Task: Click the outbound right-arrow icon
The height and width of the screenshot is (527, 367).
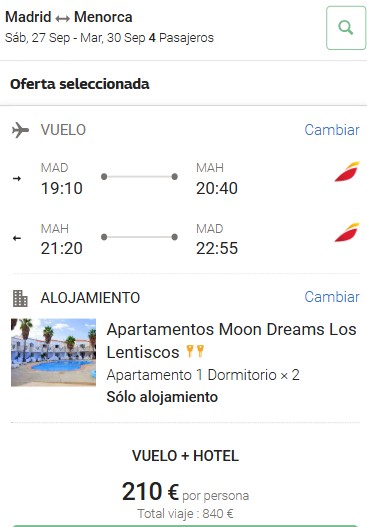Action: tap(17, 178)
